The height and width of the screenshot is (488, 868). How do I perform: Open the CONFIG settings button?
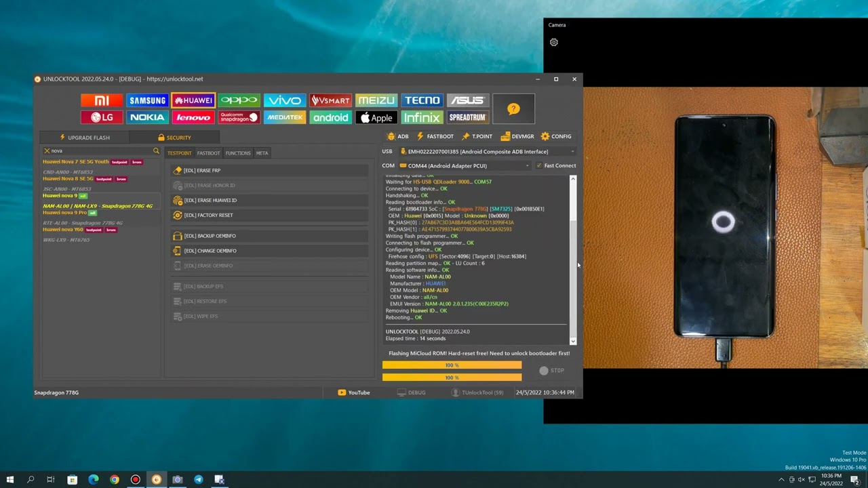pyautogui.click(x=556, y=136)
